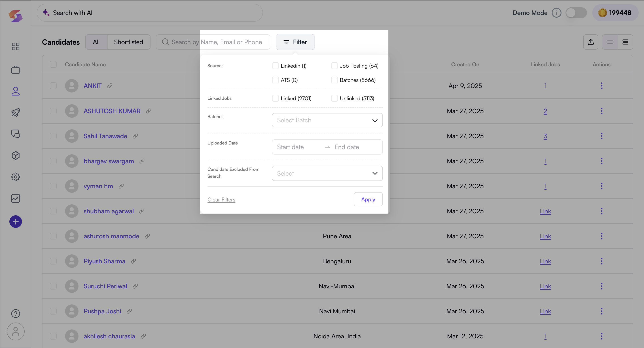Apply the selected filters

(x=368, y=199)
